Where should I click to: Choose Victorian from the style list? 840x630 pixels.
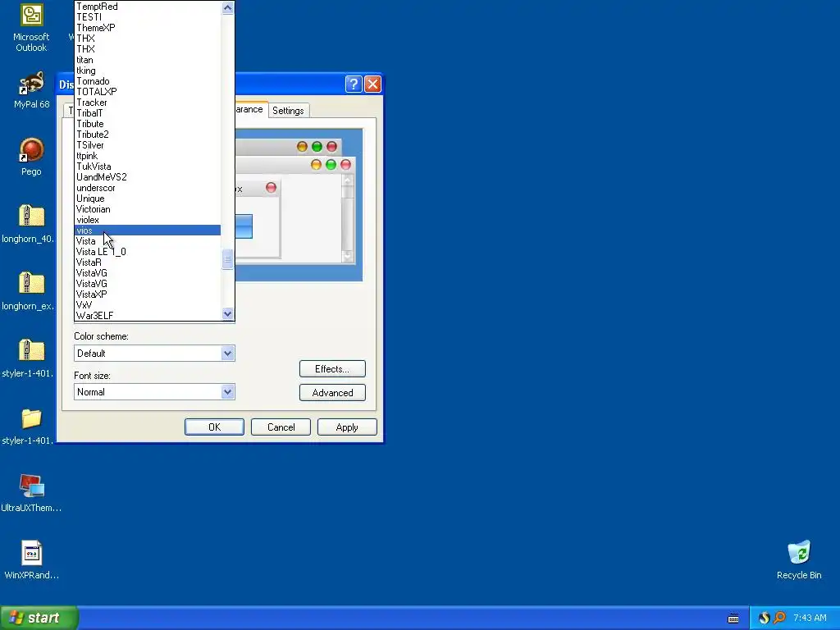point(148,209)
